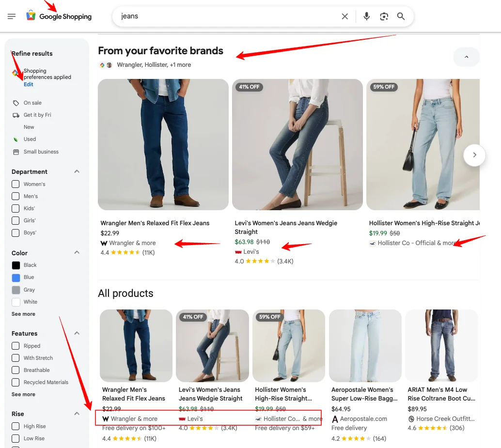501x448 pixels.
Task: Open large Wrangler jeans carousel image
Action: click(163, 145)
